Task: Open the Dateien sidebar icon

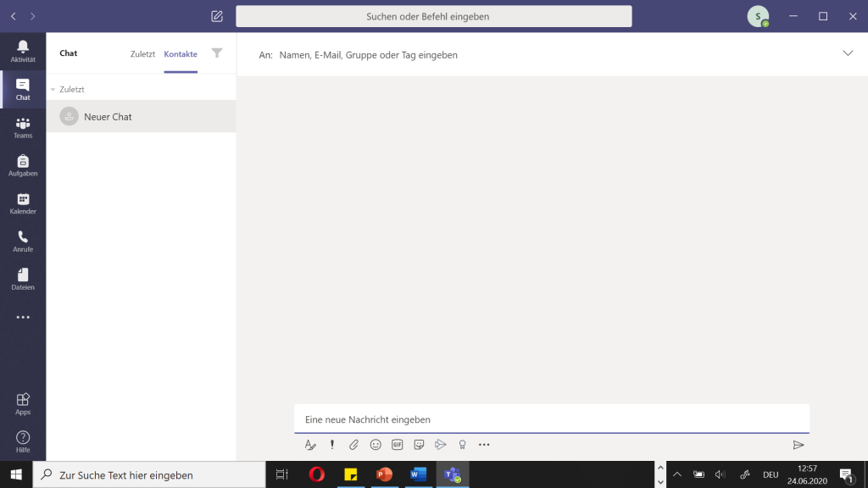Action: click(23, 279)
